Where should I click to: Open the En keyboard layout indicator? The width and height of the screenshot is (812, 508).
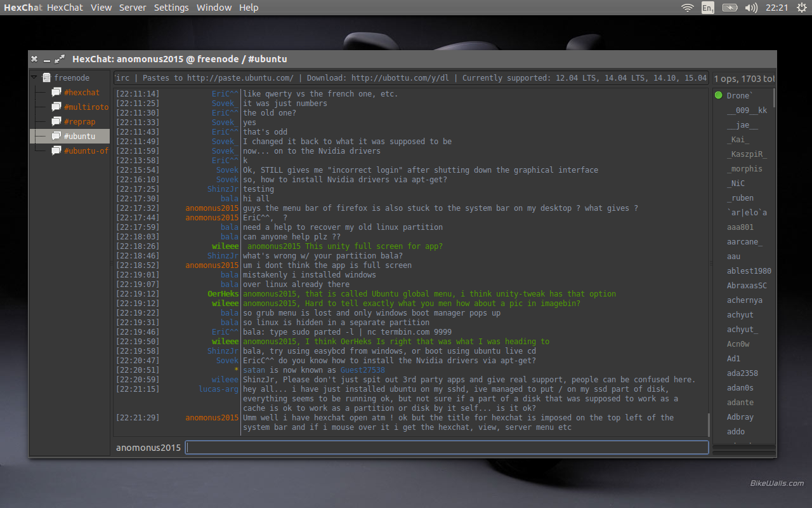pos(708,8)
